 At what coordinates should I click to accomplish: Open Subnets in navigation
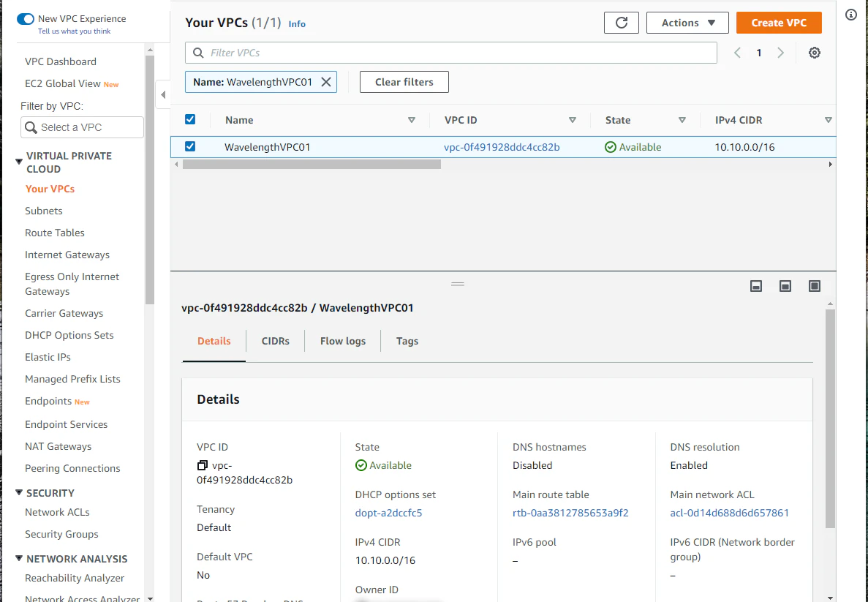[44, 211]
